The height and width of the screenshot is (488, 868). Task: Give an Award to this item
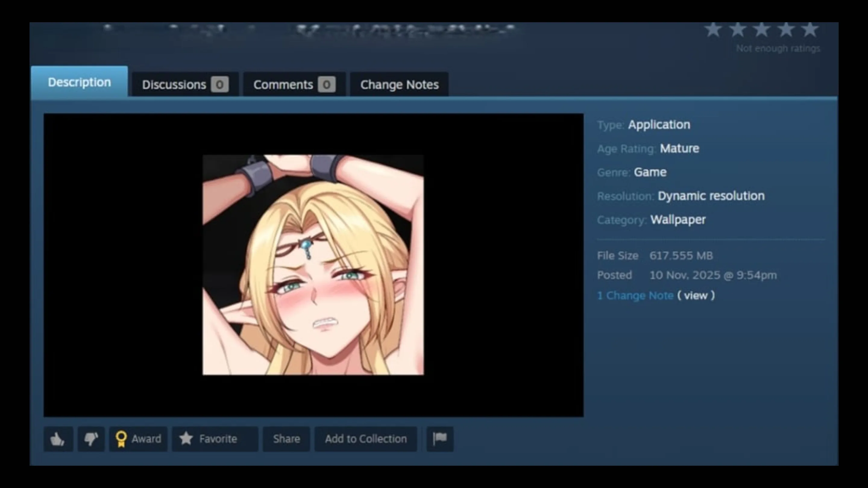(x=138, y=439)
